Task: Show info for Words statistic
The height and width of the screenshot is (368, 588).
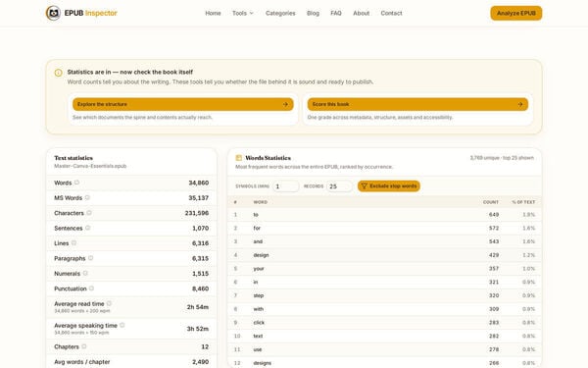Action: pyautogui.click(x=76, y=183)
